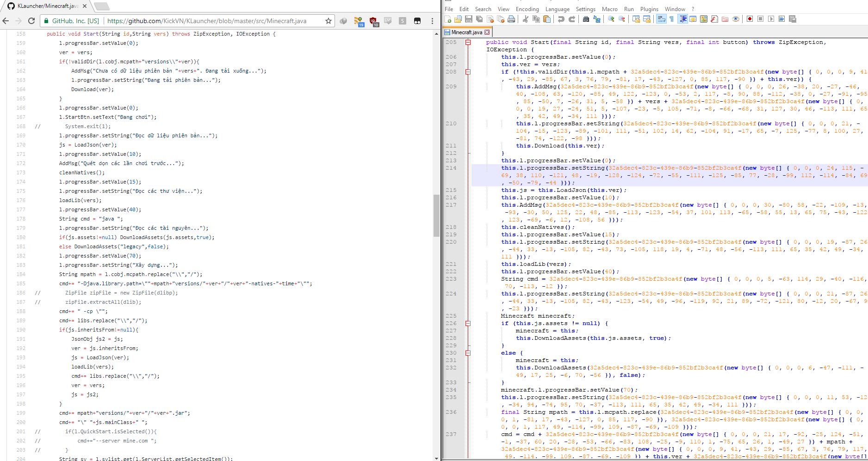868x461 pixels.
Task: Click the Zoom In magnifier icon
Action: (611, 19)
